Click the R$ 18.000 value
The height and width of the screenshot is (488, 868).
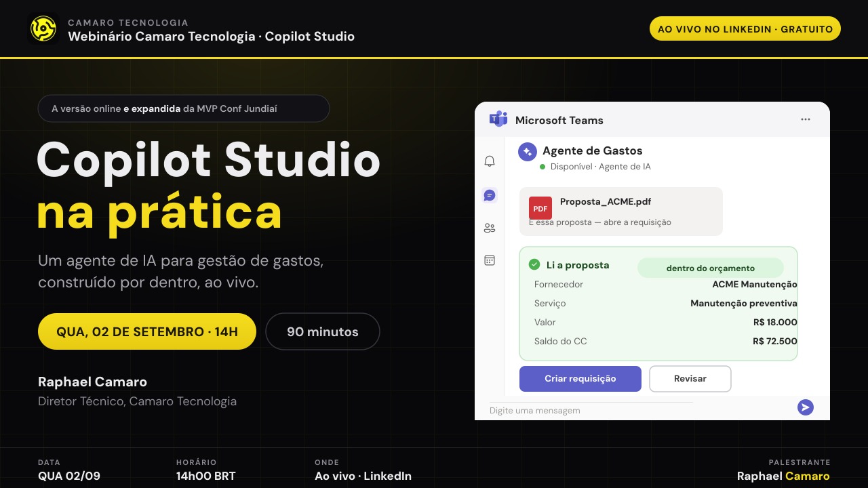tap(775, 322)
